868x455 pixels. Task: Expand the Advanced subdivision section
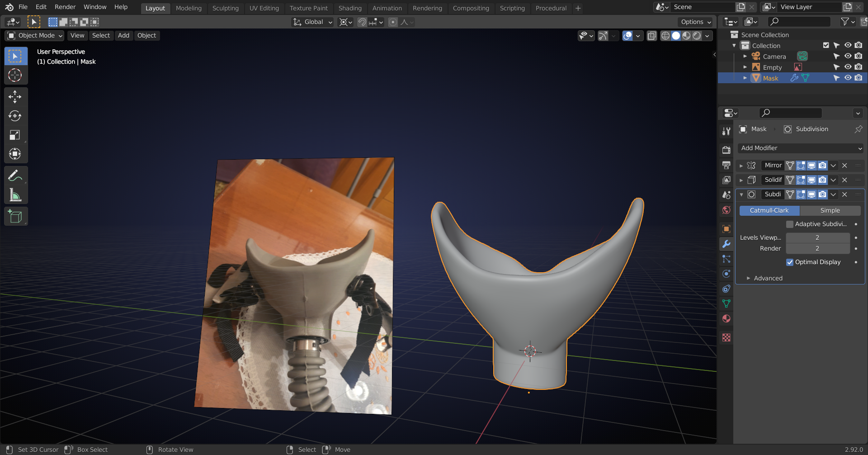tap(768, 278)
